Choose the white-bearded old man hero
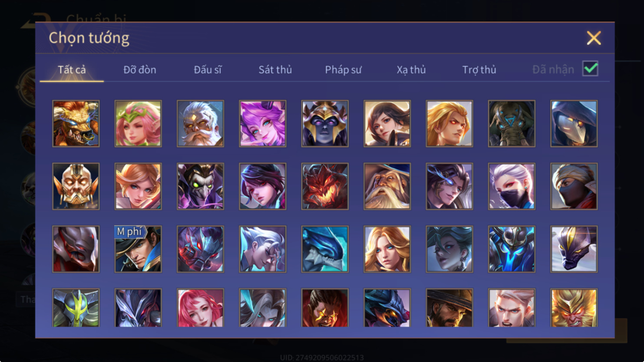This screenshot has height=362, width=644. pos(200,124)
